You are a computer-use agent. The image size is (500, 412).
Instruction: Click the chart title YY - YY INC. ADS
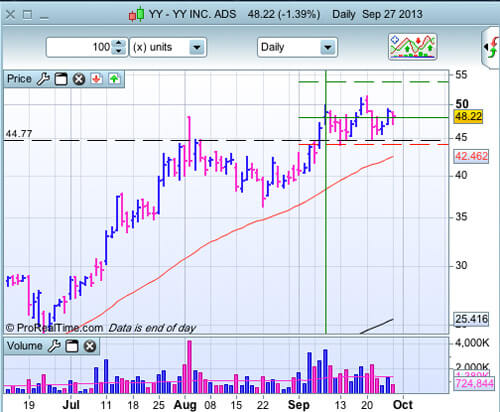[192, 14]
